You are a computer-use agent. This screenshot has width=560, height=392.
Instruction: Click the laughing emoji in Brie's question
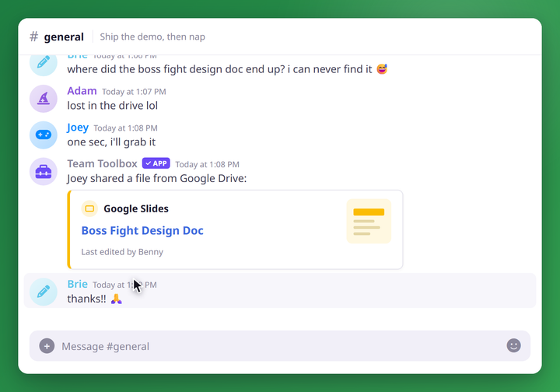[382, 69]
